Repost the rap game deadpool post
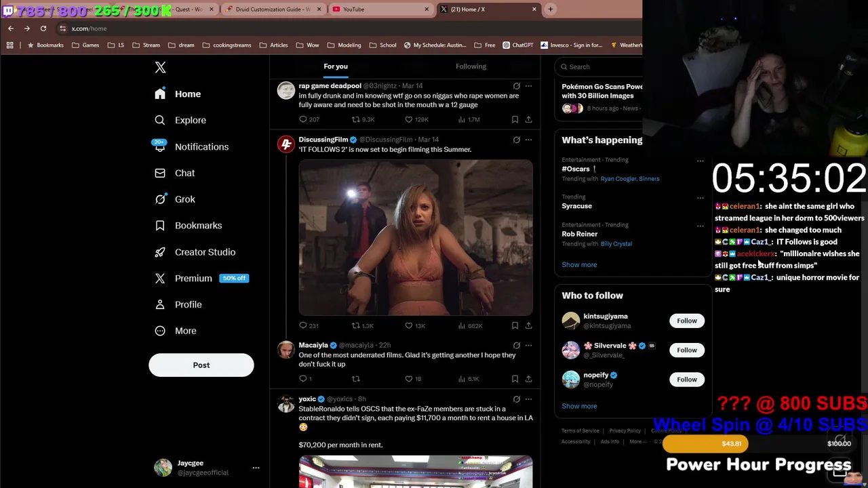 (x=362, y=119)
